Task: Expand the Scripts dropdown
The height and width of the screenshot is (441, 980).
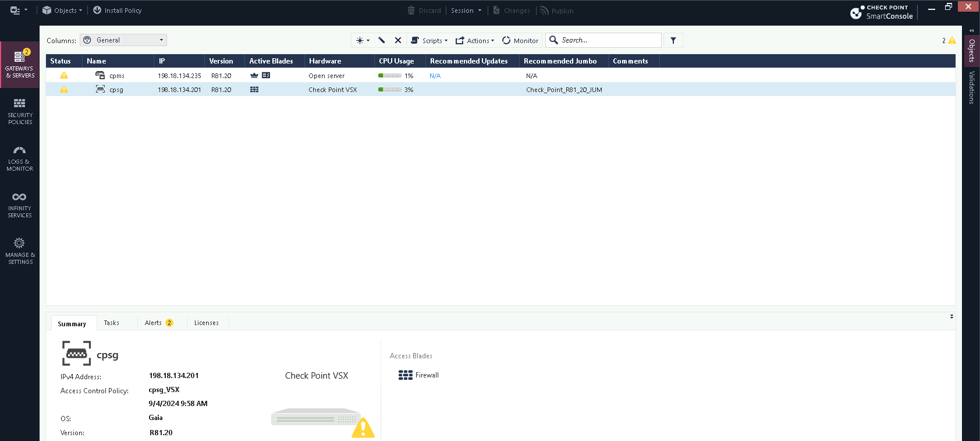Action: (429, 40)
